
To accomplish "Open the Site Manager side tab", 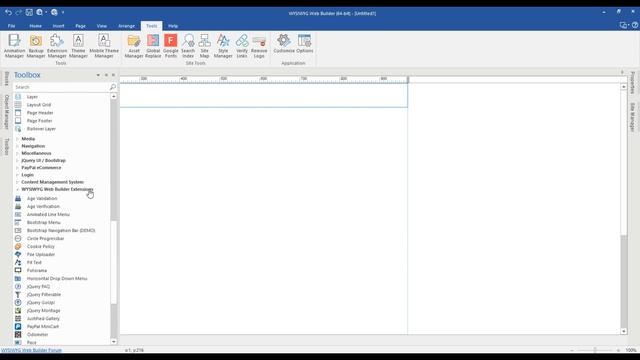I will pyautogui.click(x=633, y=117).
